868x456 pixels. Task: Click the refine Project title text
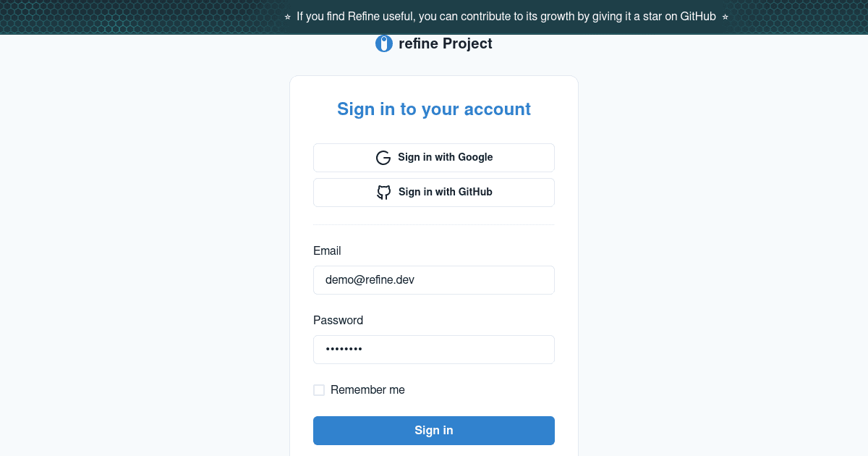[446, 43]
